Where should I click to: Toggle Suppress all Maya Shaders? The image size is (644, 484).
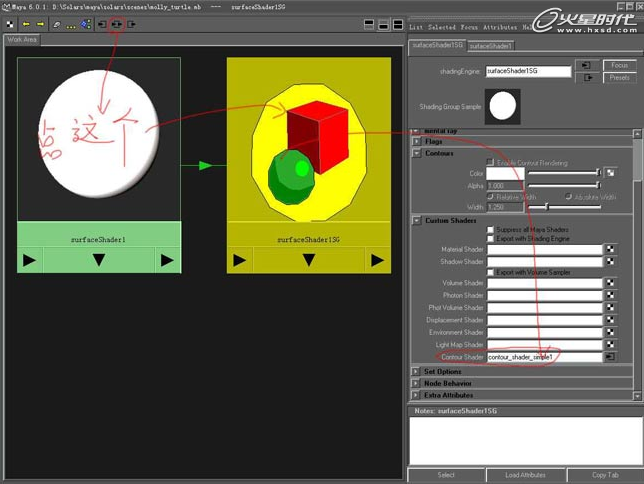[x=490, y=230]
